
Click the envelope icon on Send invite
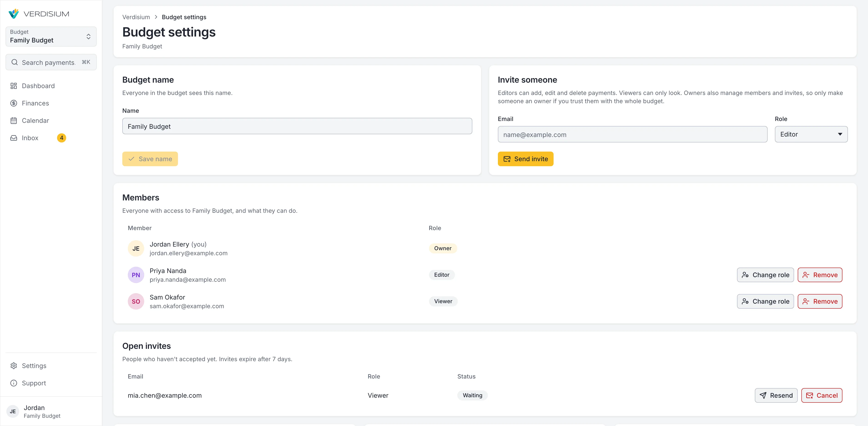[x=507, y=159]
